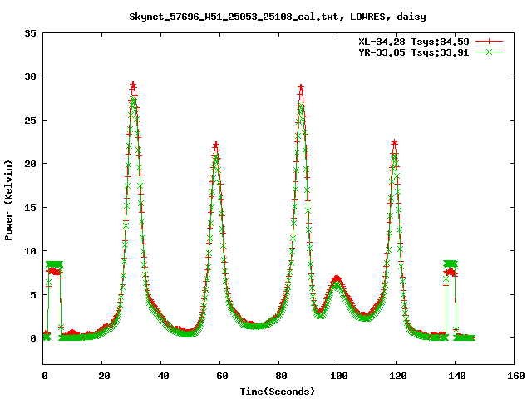The width and height of the screenshot is (532, 399).
Task: Click the fourth peak apex near 119 seconds
Action: tap(394, 142)
